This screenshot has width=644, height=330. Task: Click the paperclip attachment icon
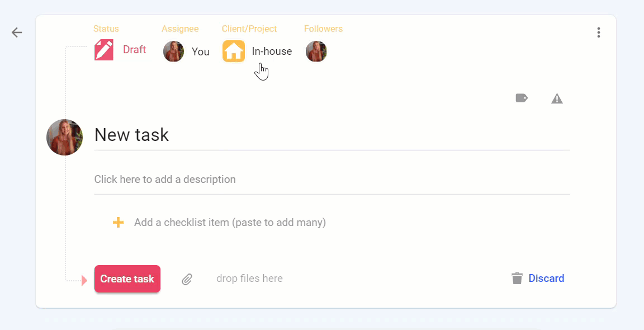point(187,280)
